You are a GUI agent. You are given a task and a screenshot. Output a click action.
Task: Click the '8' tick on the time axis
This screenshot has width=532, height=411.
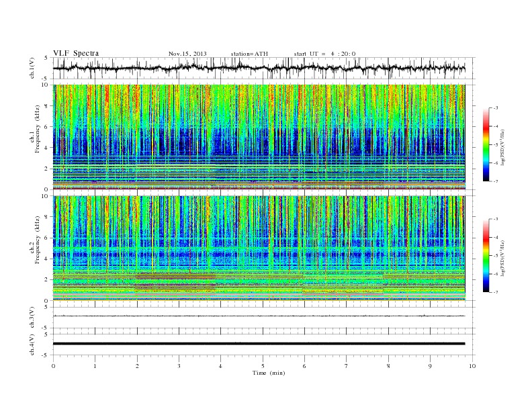coord(388,366)
